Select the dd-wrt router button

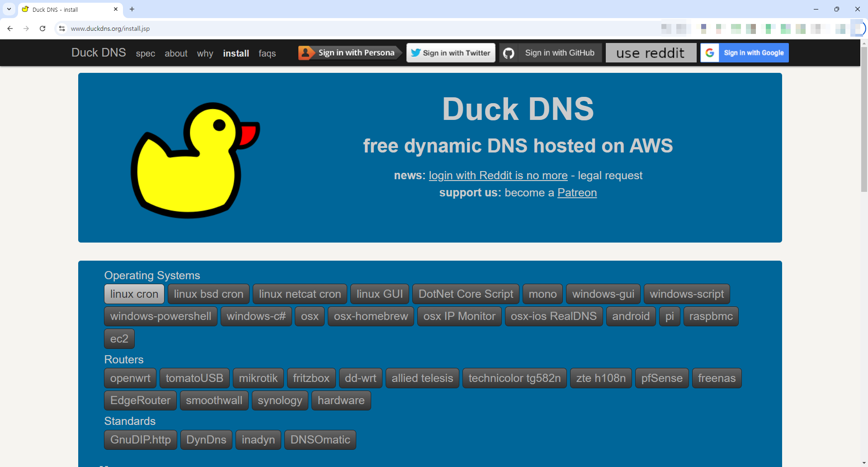[360, 378]
